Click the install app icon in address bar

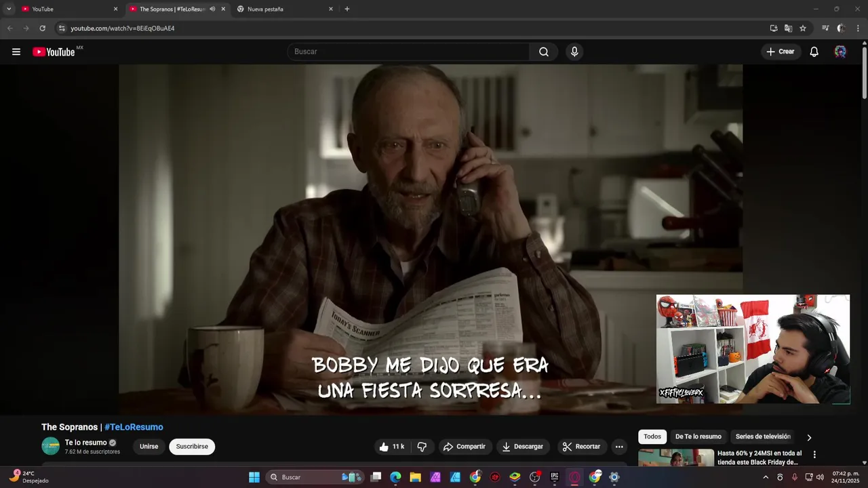pos(774,28)
